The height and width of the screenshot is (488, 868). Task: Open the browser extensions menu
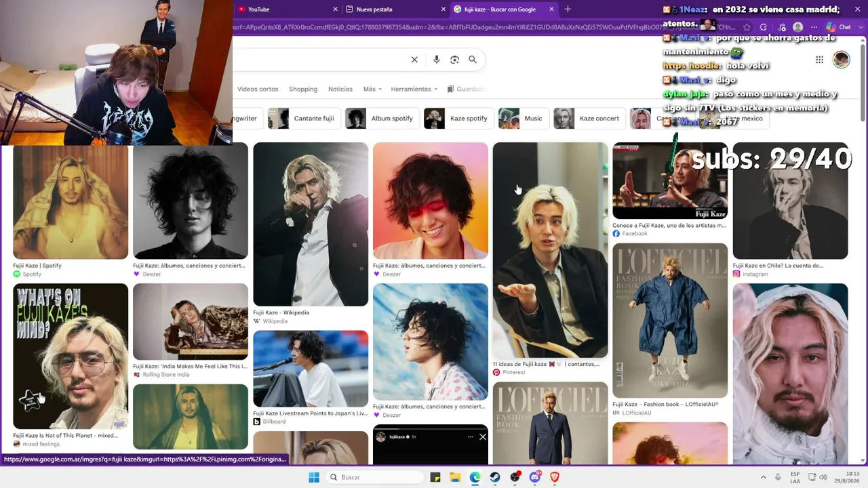[764, 27]
